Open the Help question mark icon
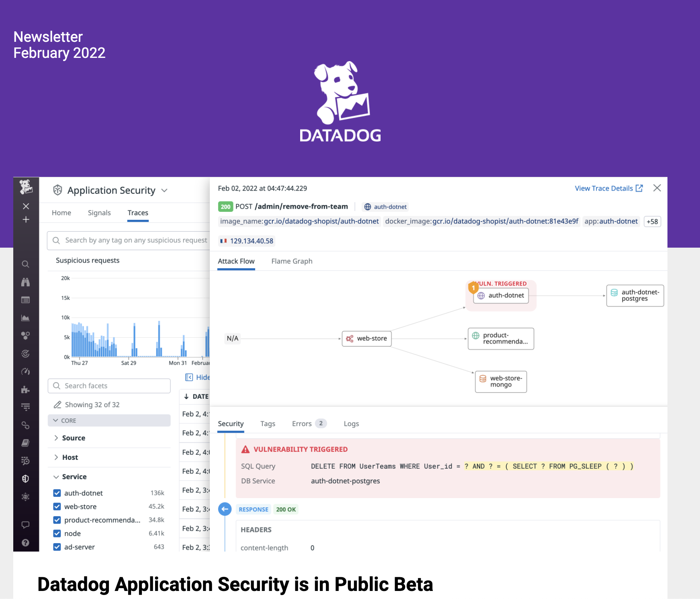 pyautogui.click(x=25, y=543)
